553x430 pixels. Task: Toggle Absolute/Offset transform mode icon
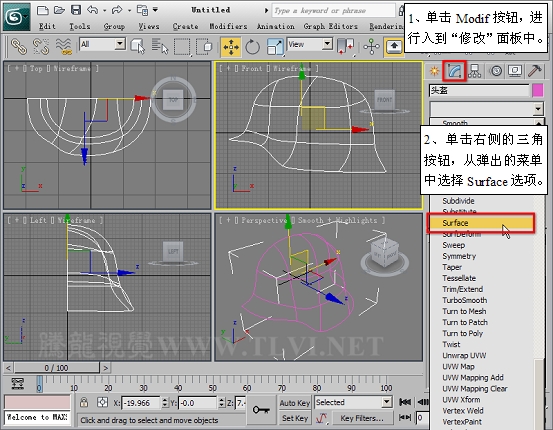[x=103, y=402]
